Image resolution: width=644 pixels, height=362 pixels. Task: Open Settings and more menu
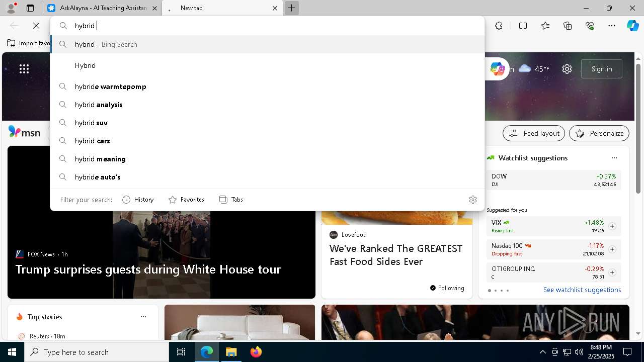[612, 26]
